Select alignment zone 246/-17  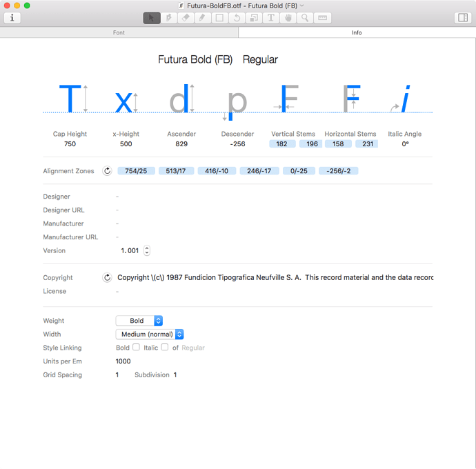pyautogui.click(x=259, y=171)
